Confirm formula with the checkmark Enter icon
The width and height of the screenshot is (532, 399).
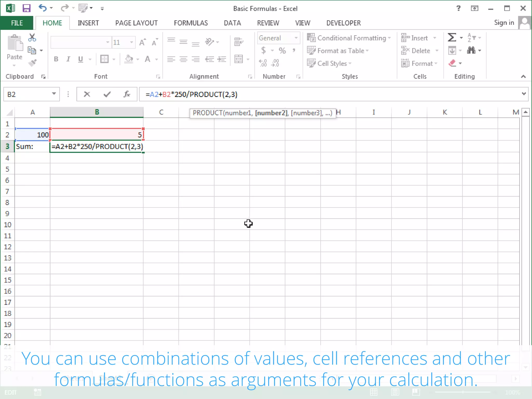(x=107, y=94)
